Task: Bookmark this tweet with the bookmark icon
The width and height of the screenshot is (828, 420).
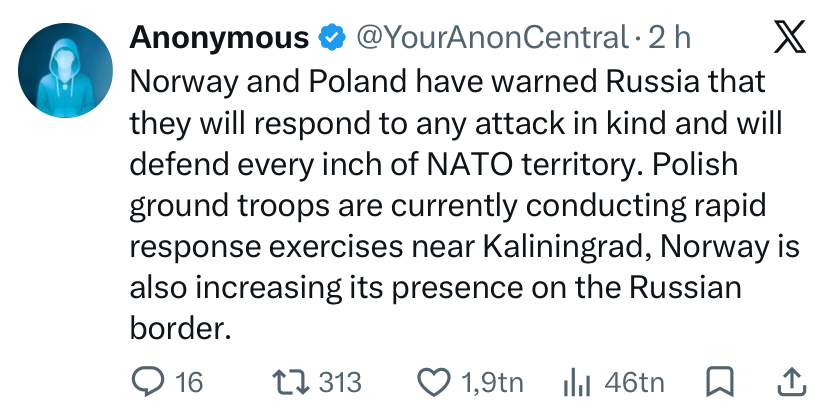Action: click(720, 381)
